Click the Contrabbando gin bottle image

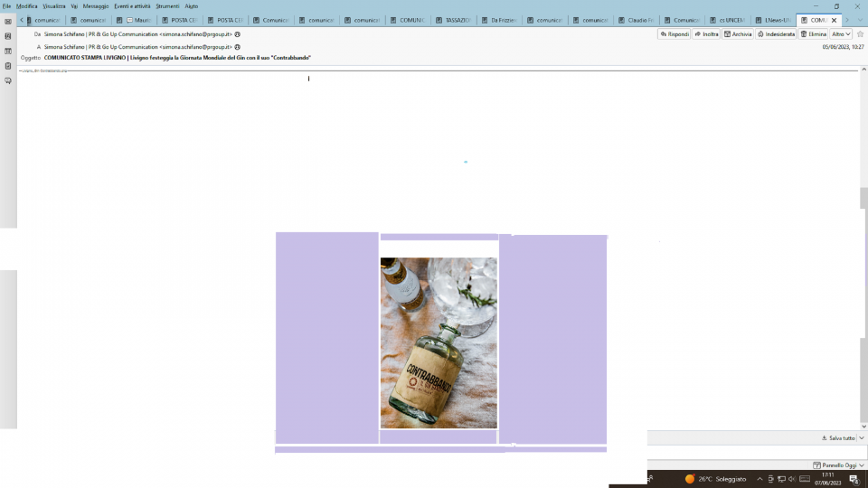(439, 343)
